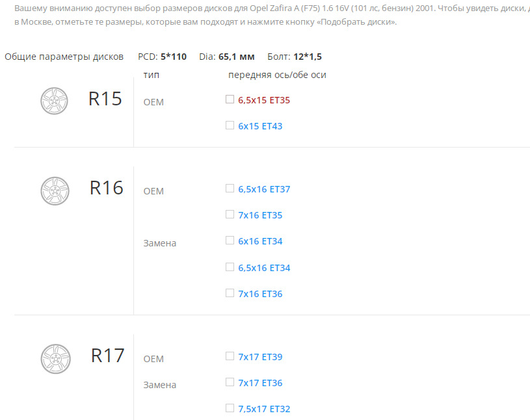Open the 7x16 ET36 size link
530x420 pixels.
click(x=260, y=294)
